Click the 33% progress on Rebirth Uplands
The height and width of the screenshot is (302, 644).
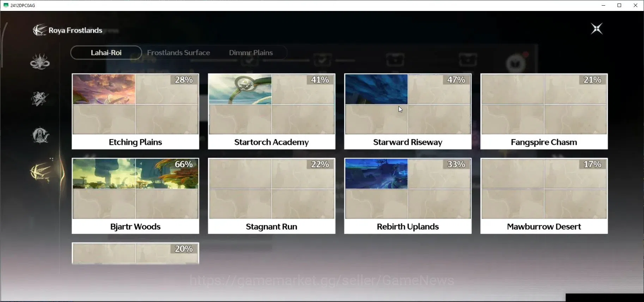pos(456,164)
